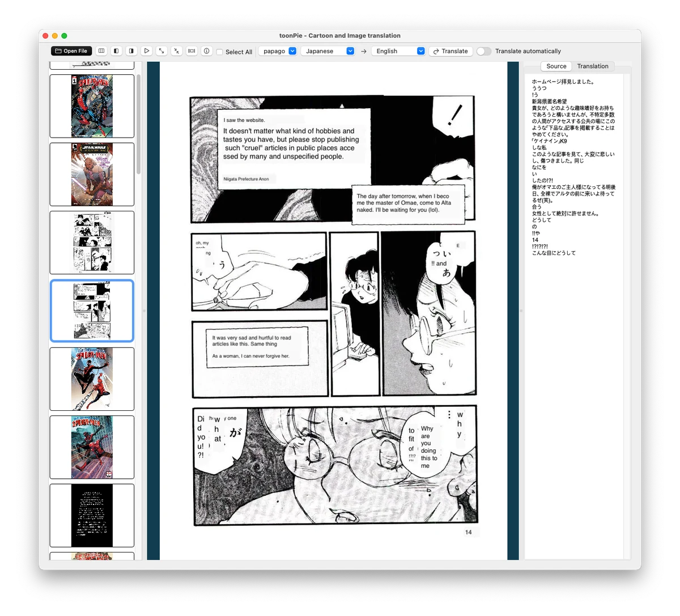Image resolution: width=680 pixels, height=616 pixels.
Task: Select the manga page thumbnail above the selected one
Action: pos(92,243)
